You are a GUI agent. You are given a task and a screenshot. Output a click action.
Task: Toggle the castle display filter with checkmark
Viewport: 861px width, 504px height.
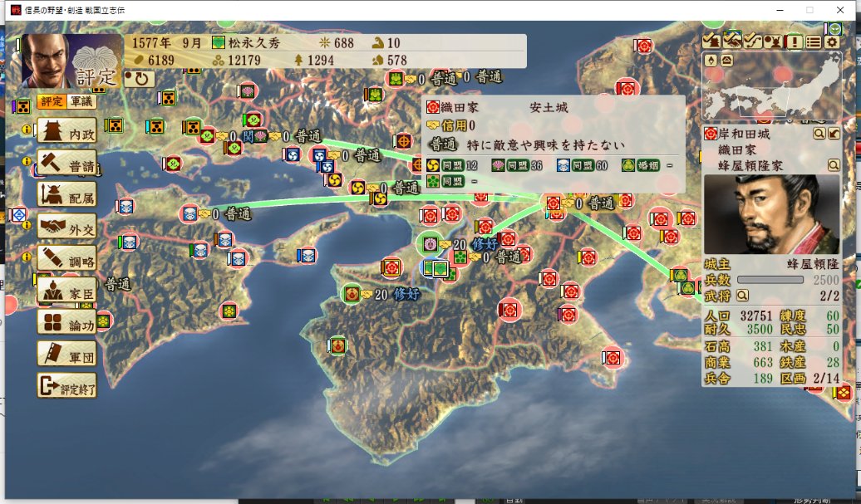[711, 42]
